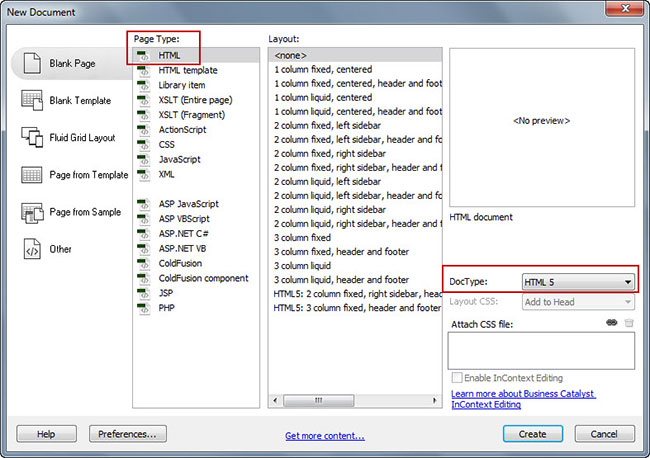The height and width of the screenshot is (458, 650).
Task: Select '1 column liquid, centered' layout
Action: 355,97
